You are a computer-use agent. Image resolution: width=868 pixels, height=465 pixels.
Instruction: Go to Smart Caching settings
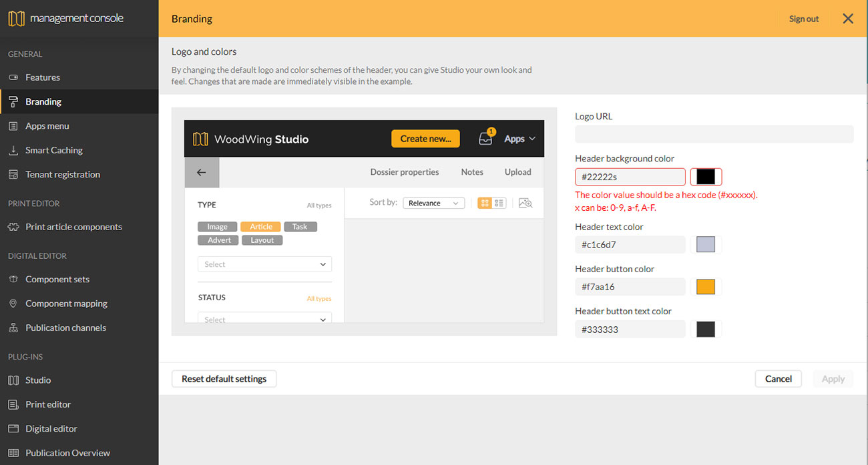pyautogui.click(x=54, y=150)
